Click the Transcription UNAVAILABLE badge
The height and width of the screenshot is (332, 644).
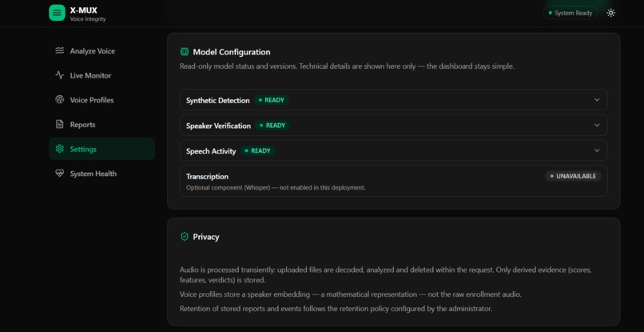tap(573, 176)
